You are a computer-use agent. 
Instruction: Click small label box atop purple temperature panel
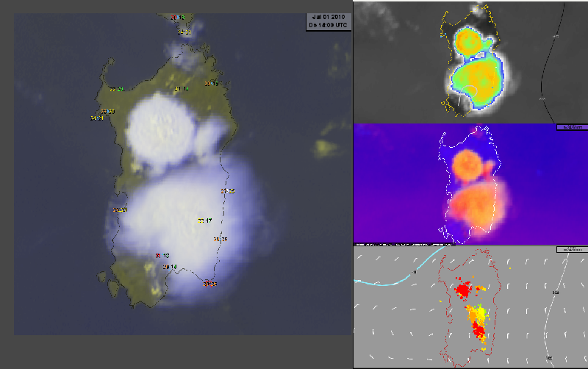573,127
